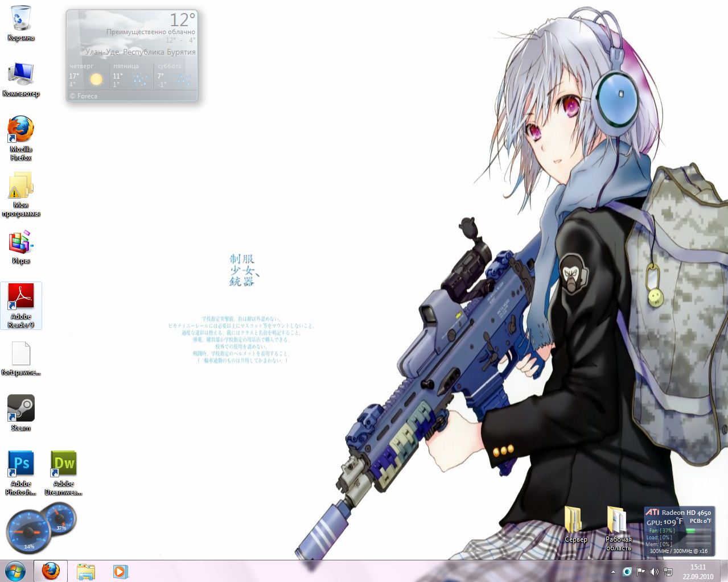The width and height of the screenshot is (728, 582).
Task: Click the Load 0% bar in GPU gadget
Action: coord(678,538)
